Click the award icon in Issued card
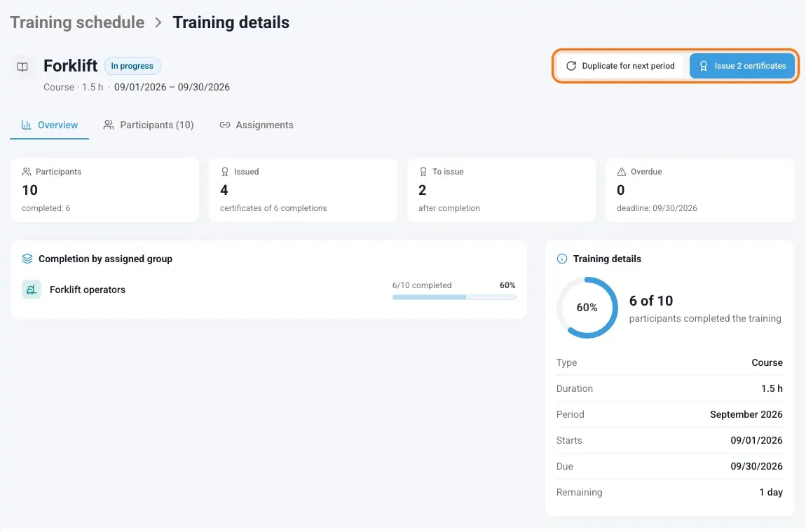806x532 pixels. (225, 172)
